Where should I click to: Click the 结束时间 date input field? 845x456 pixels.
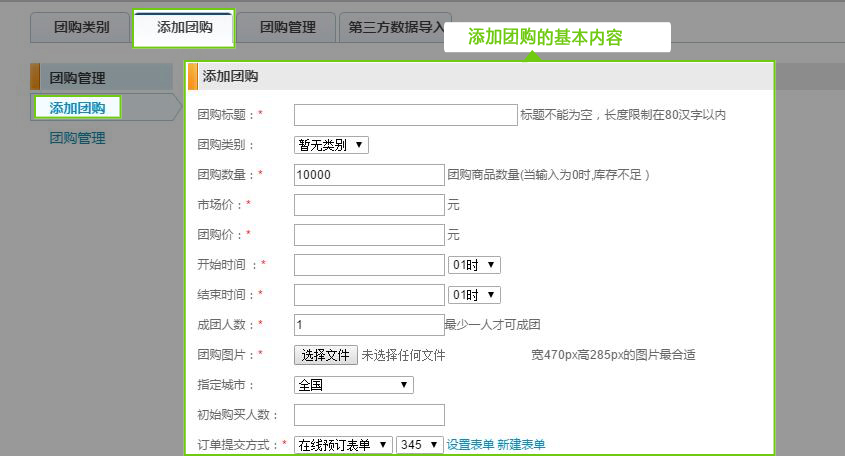[369, 295]
